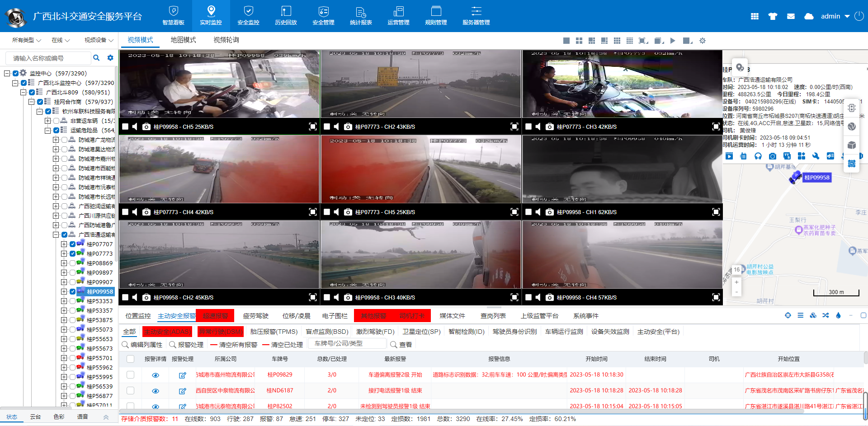Click the power logout icon
Image resolution: width=868 pixels, height=426 pixels.
[x=859, y=16]
